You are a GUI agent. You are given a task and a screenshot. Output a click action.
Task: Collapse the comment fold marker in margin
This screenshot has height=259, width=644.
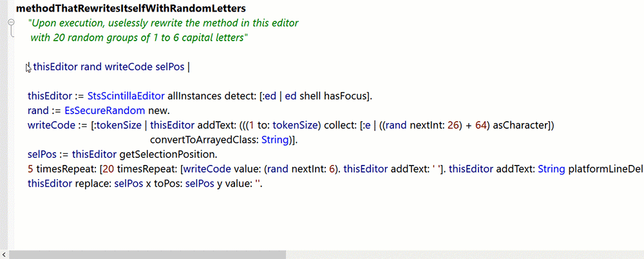click(x=12, y=22)
